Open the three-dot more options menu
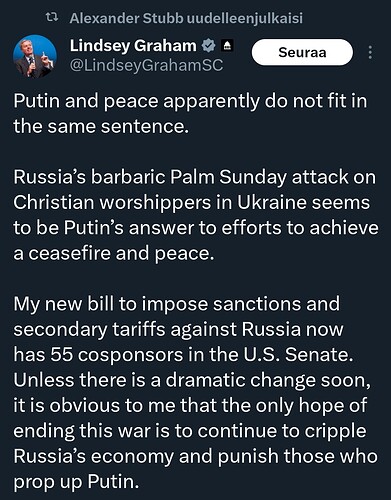 pos(370,52)
